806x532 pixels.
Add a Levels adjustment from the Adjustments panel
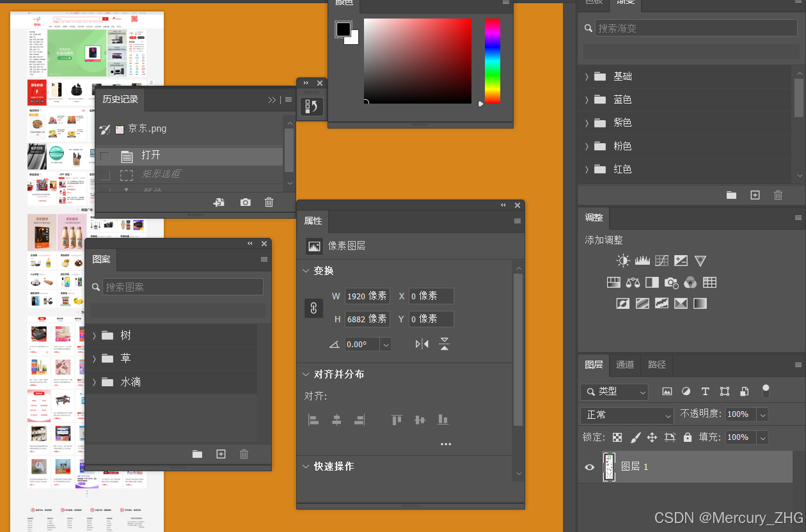(x=642, y=260)
